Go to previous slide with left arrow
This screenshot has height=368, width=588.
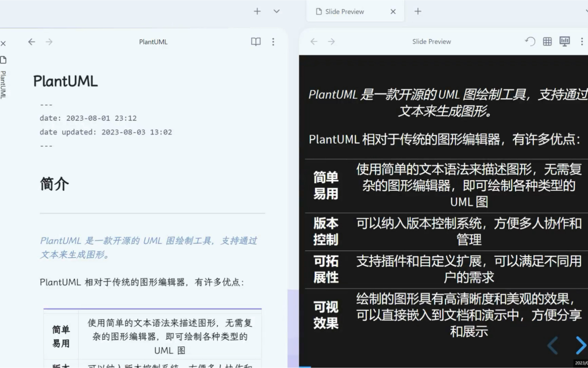pyautogui.click(x=553, y=345)
